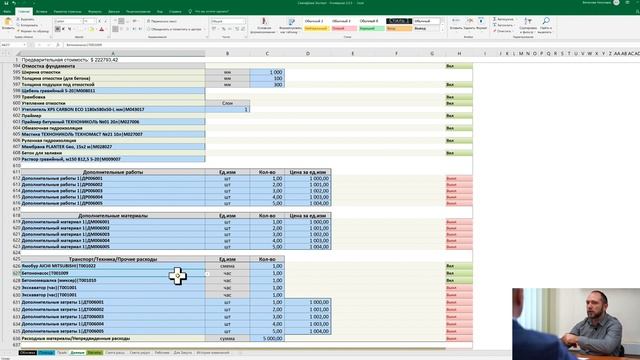This screenshot has width=640, height=360.
Task: Click the Выкл toggle in row 629
Action: click(x=459, y=288)
